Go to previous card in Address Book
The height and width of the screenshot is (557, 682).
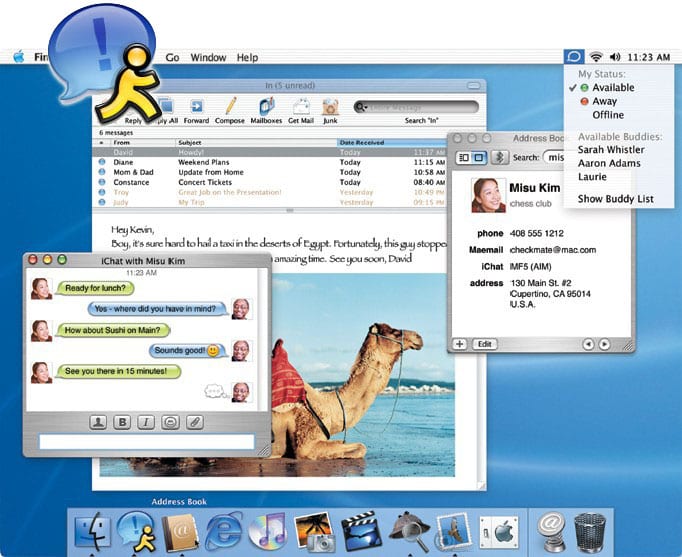tap(588, 344)
